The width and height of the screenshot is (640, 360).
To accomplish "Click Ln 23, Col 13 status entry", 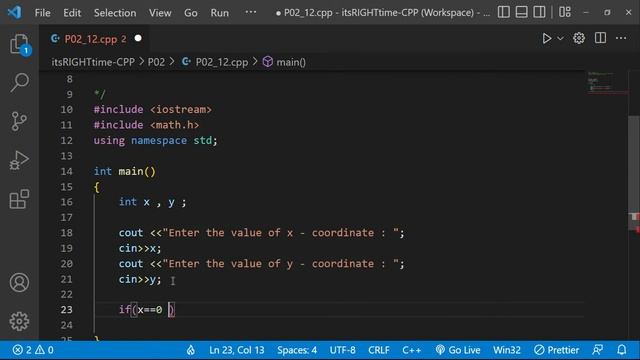I will pos(237,350).
